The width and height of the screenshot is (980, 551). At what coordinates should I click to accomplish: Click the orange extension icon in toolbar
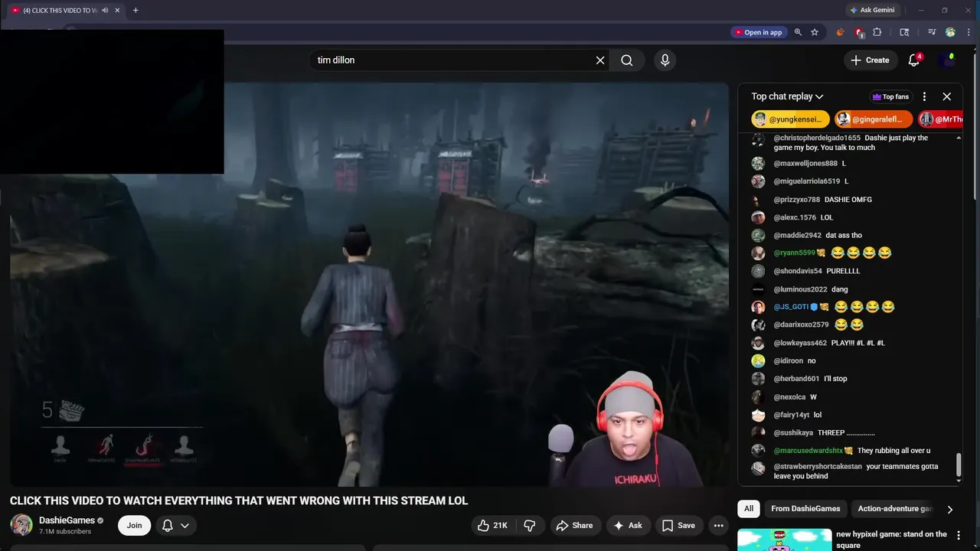click(x=840, y=32)
